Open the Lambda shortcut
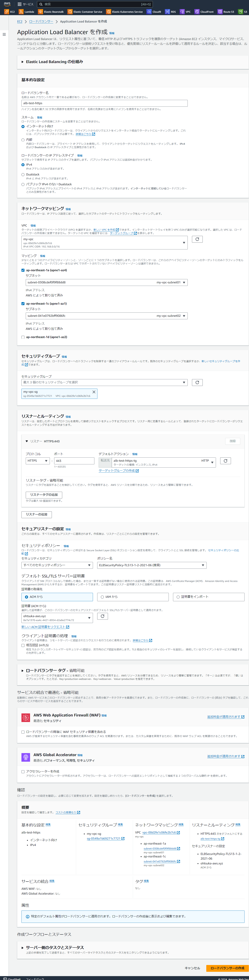 [x=26, y=12]
